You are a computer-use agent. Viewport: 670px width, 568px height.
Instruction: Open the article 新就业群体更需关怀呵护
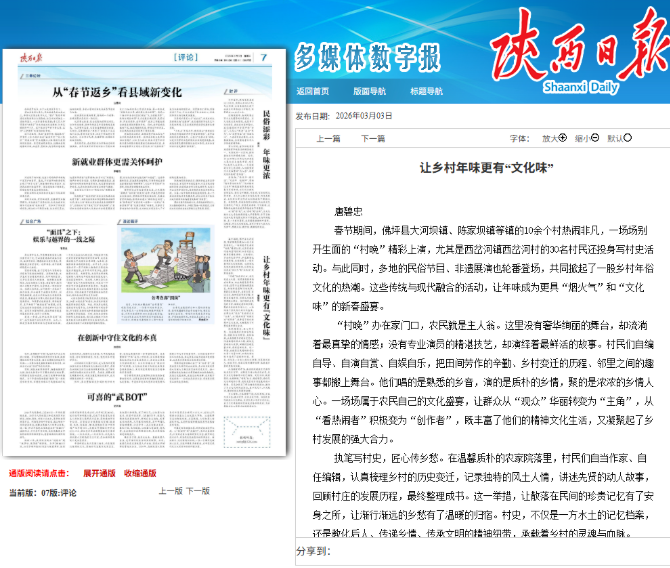117,161
